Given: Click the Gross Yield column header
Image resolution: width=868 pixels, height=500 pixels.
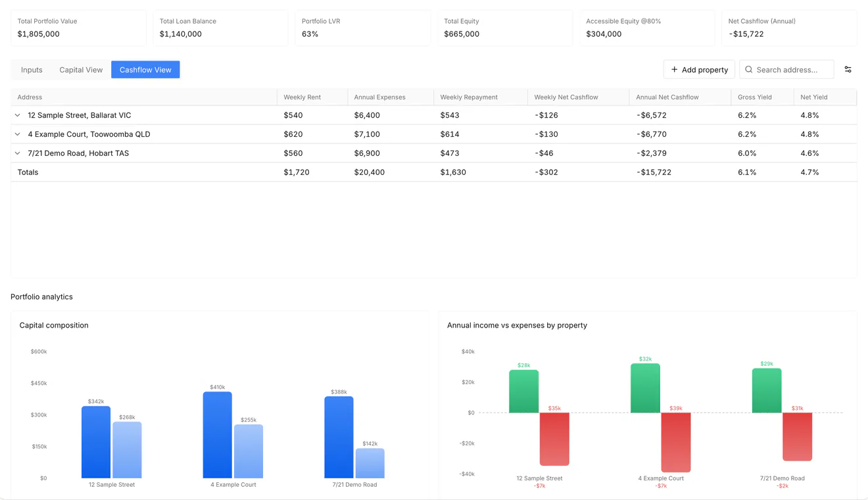Looking at the screenshot, I should pos(762,97).
